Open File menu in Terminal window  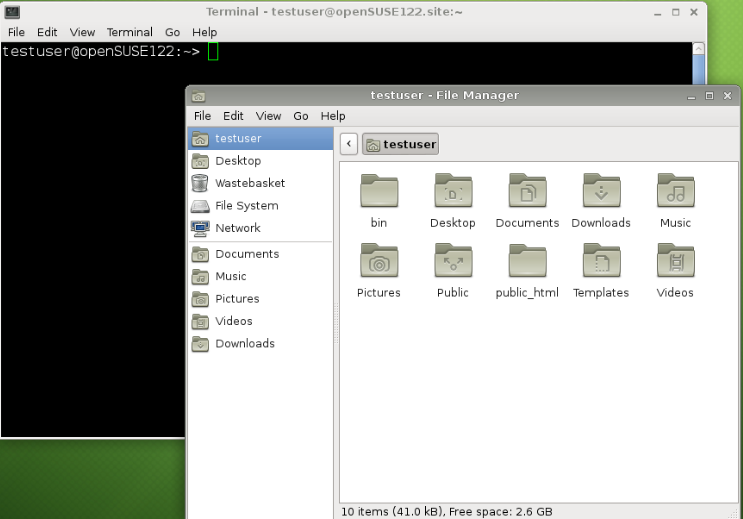17,32
